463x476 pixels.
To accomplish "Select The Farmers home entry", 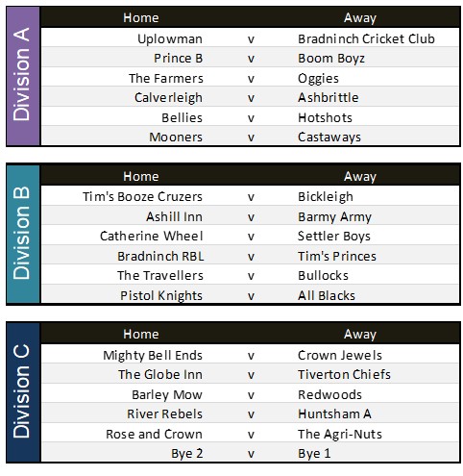I will (x=166, y=78).
